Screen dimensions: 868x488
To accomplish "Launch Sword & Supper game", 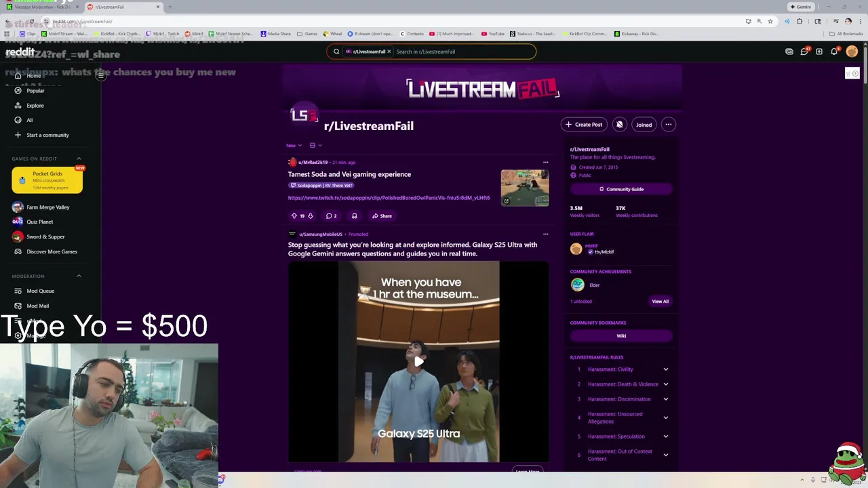I will 45,237.
